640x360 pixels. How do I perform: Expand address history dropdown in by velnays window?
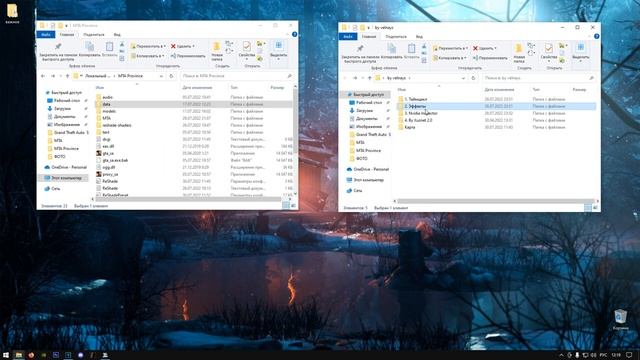464,78
